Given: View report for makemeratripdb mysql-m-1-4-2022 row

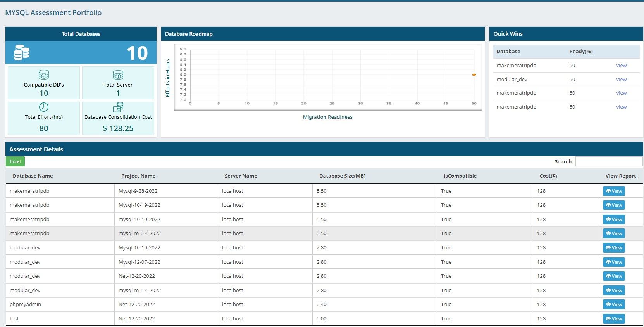Looking at the screenshot, I should click(x=614, y=233).
